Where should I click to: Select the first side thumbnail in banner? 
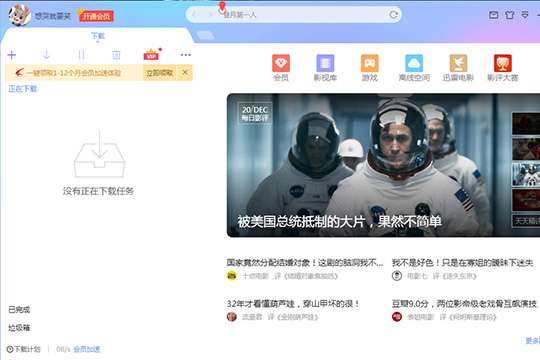(526, 123)
